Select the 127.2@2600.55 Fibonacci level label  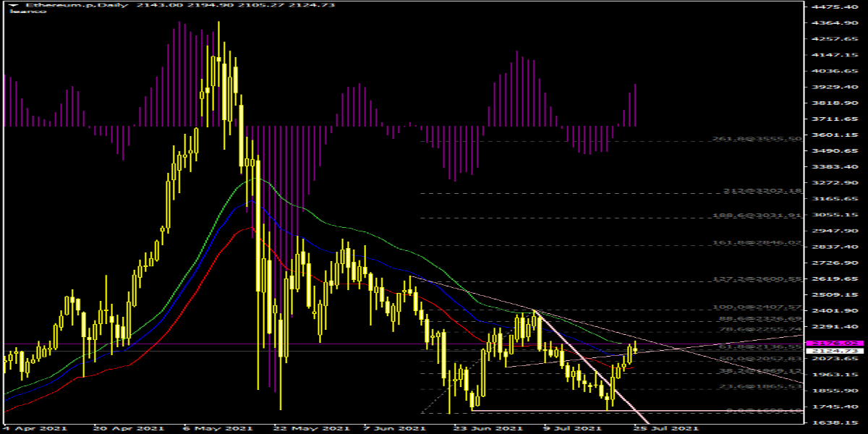(x=757, y=279)
